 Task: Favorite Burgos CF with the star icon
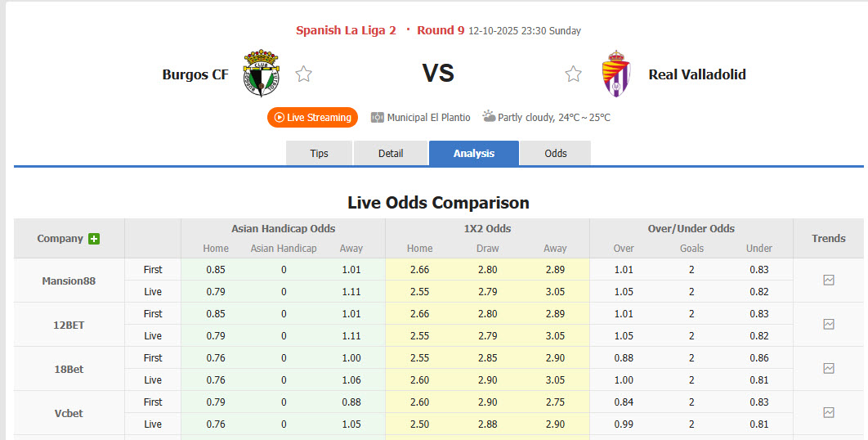304,74
